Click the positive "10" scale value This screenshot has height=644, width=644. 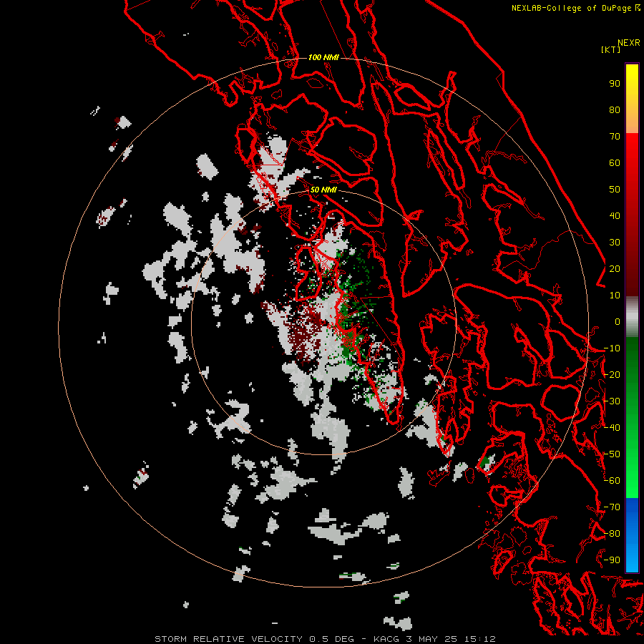tap(615, 296)
